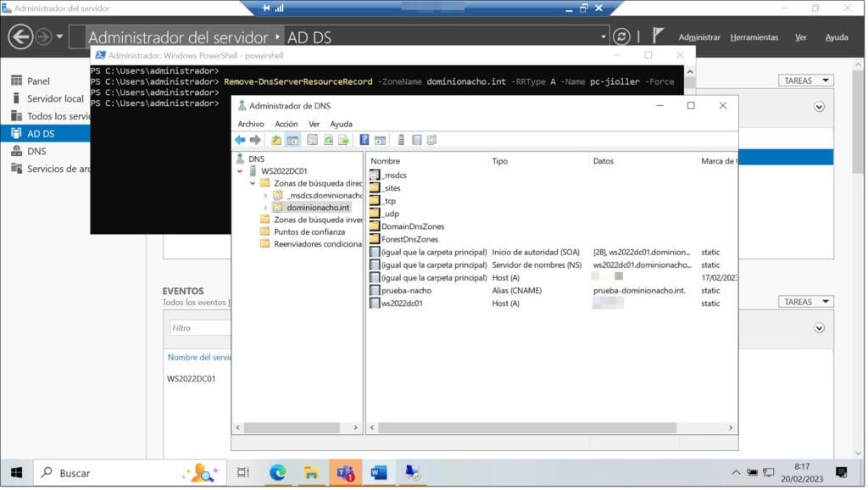This screenshot has width=868, height=490.
Task: Open help with the blue question mark icon
Action: tap(364, 140)
